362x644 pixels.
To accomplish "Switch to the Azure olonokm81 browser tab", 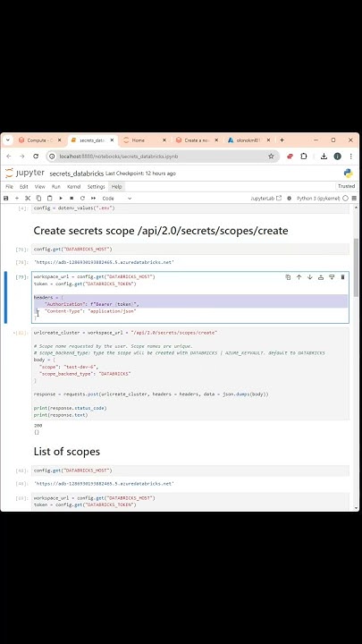I will (x=248, y=140).
